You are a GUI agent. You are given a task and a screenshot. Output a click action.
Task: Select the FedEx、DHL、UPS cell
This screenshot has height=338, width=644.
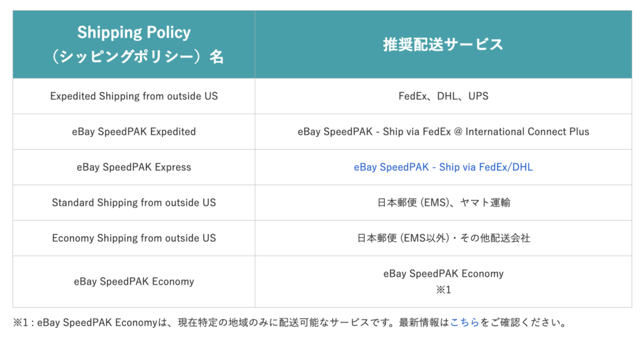tap(443, 96)
